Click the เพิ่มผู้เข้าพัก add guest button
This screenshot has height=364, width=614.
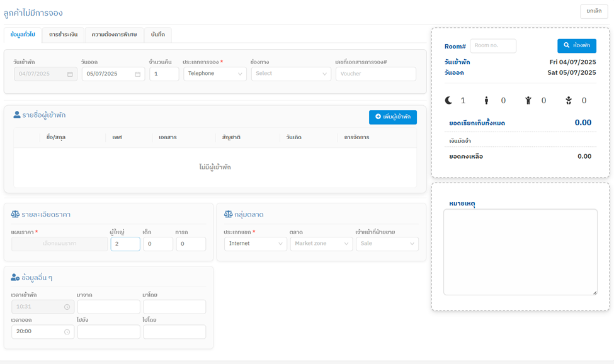[393, 117]
